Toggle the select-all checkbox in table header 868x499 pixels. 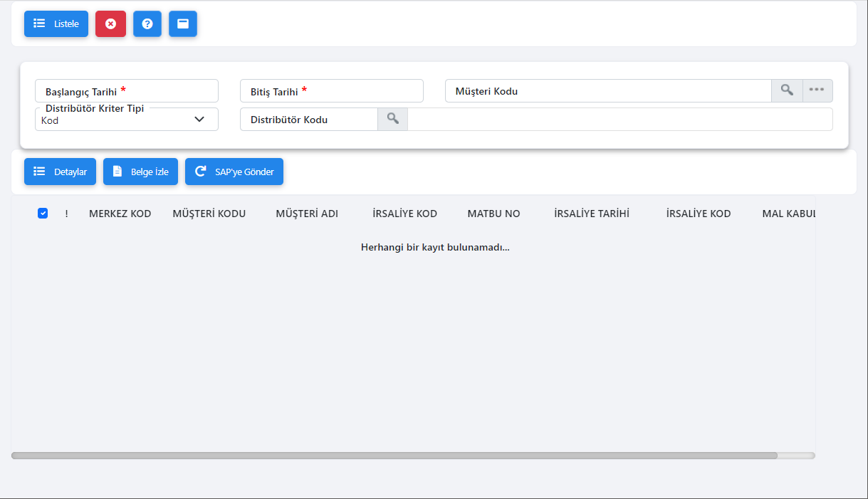point(43,213)
